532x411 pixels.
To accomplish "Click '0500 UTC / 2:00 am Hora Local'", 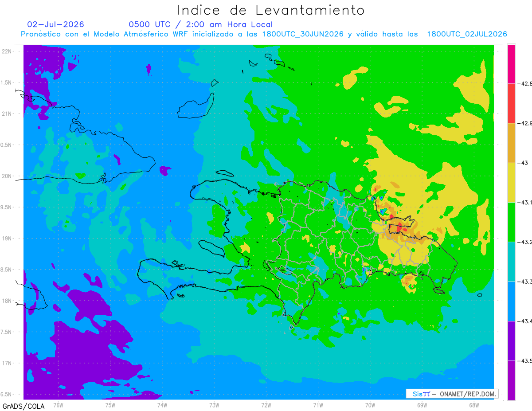I will click(201, 24).
